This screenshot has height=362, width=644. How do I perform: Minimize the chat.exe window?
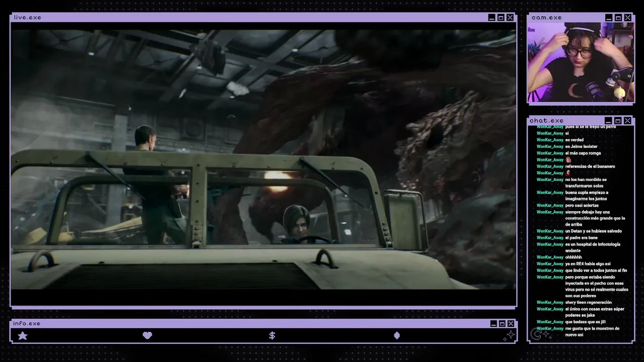tap(609, 121)
